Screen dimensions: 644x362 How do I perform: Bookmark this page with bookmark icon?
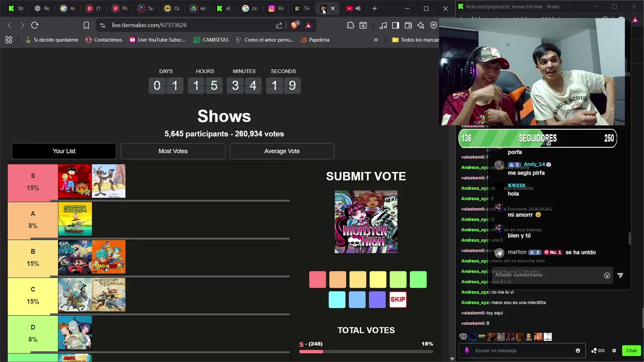[86, 25]
